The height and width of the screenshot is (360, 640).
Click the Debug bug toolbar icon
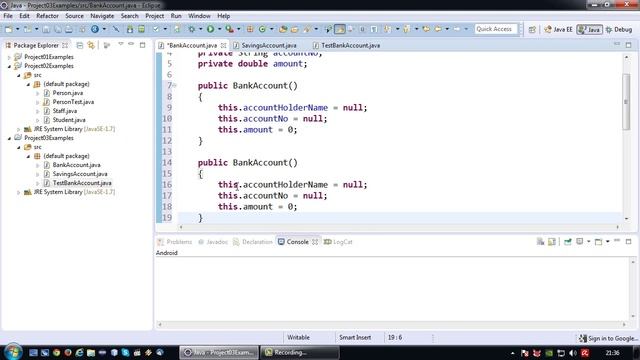[191, 29]
